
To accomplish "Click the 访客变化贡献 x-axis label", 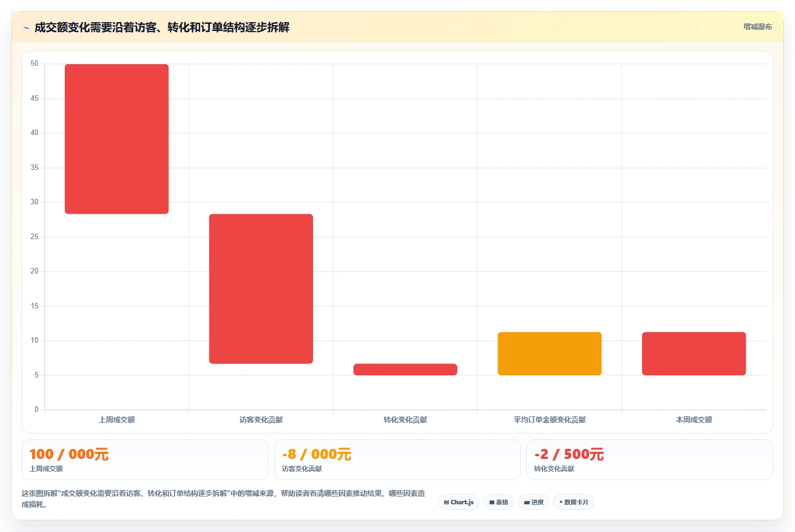I will [261, 420].
